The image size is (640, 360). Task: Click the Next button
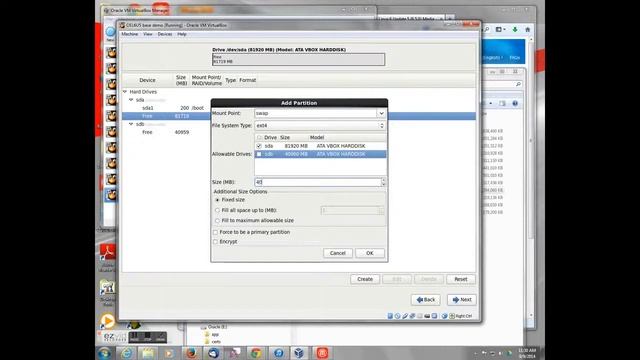click(462, 300)
